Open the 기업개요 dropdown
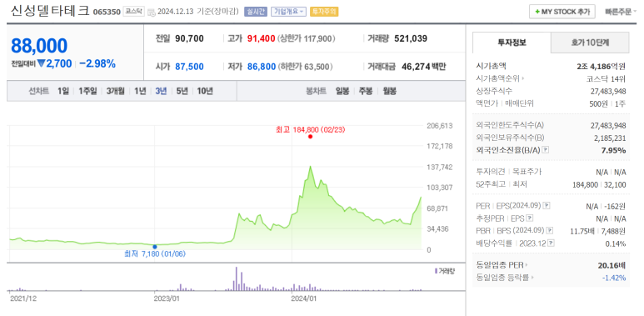Screen dimensions: 644x316 point(288,12)
